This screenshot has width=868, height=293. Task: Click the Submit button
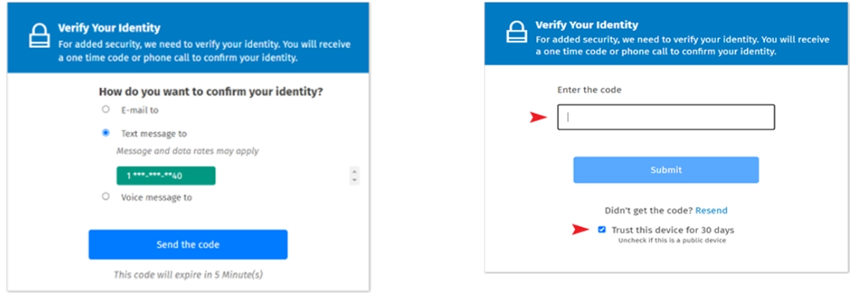click(x=666, y=170)
